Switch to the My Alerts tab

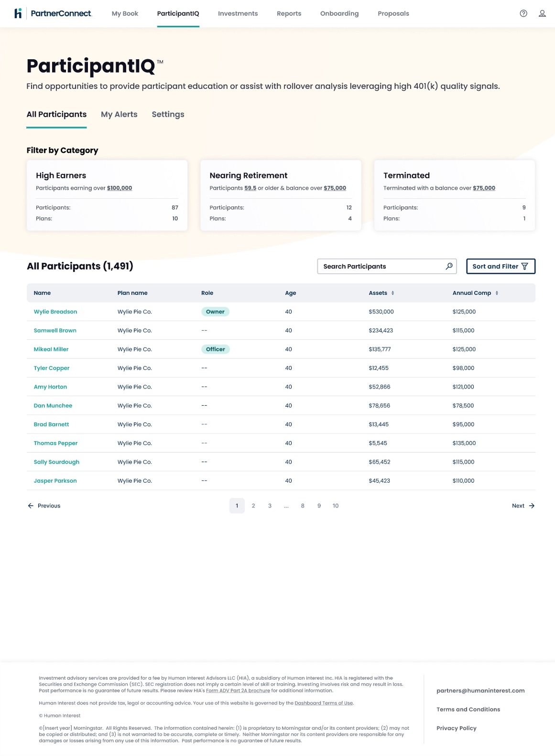coord(119,114)
